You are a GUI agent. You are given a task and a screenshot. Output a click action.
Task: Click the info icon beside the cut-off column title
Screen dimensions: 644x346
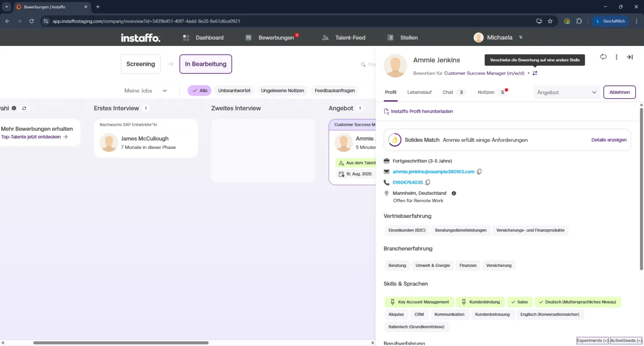(x=14, y=108)
